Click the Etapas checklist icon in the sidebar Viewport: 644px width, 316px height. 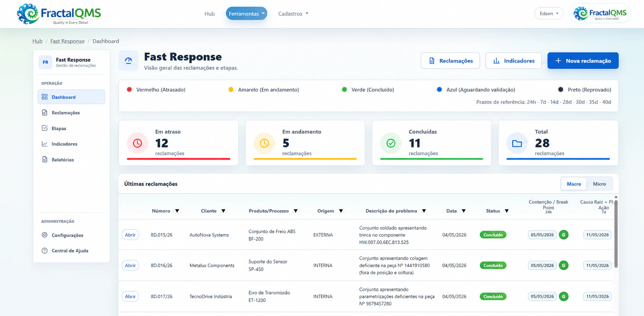pos(45,128)
